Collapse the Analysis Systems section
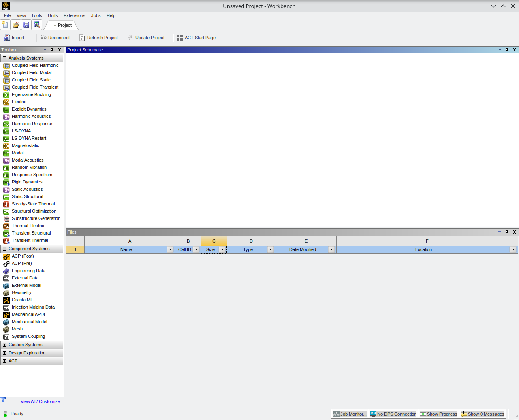 pyautogui.click(x=5, y=58)
